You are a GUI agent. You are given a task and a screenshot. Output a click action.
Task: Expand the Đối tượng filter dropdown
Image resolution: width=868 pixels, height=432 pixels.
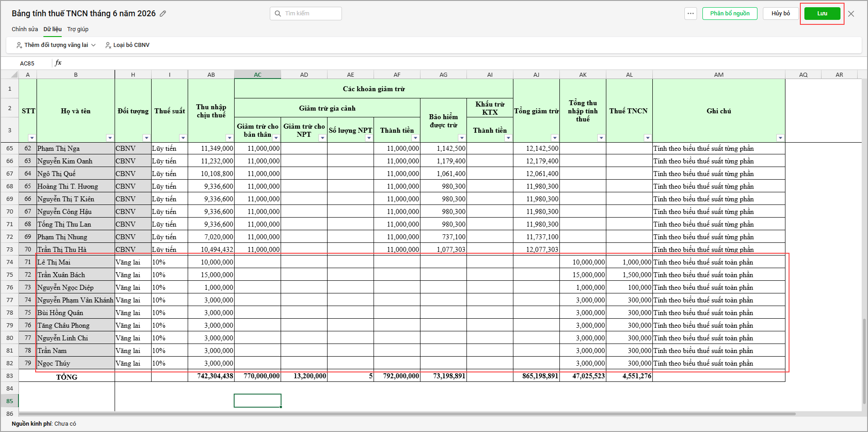click(x=146, y=138)
